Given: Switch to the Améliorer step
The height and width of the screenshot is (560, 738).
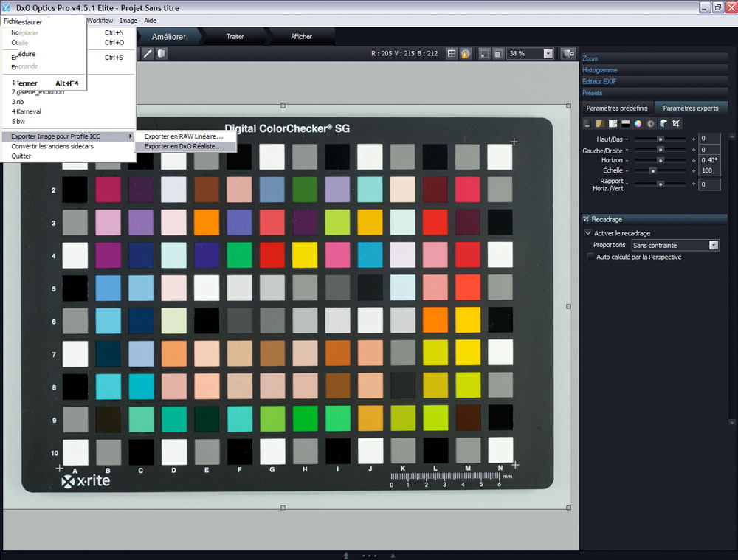Looking at the screenshot, I should point(168,37).
